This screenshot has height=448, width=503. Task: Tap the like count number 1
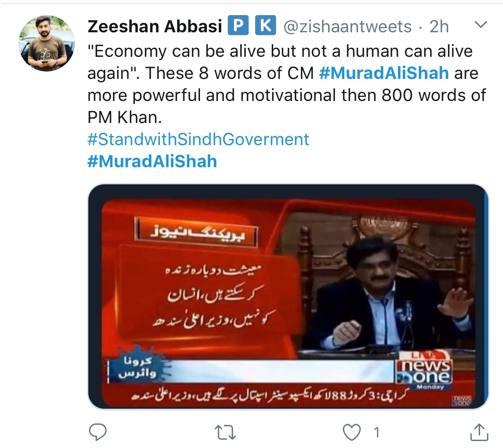[377, 432]
